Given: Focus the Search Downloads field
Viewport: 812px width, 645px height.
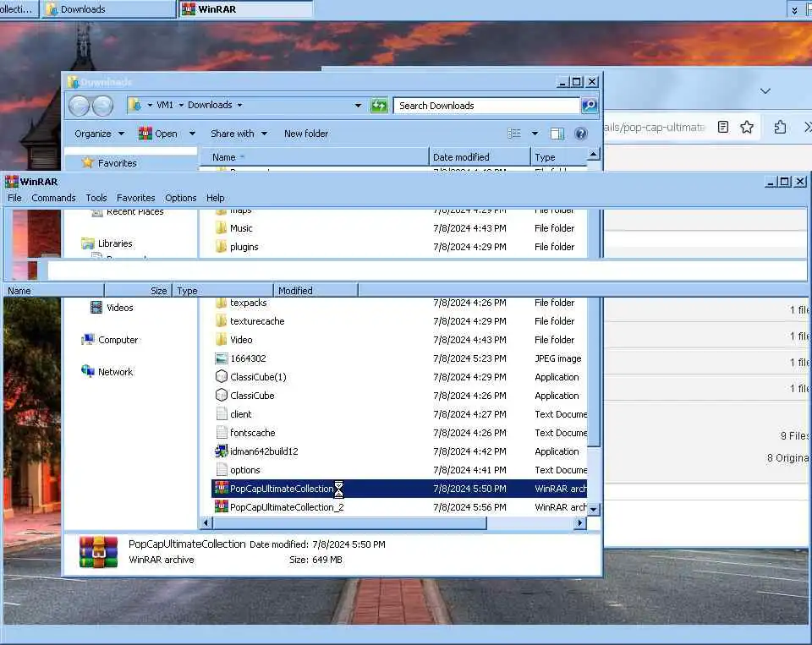Looking at the screenshot, I should click(486, 106).
